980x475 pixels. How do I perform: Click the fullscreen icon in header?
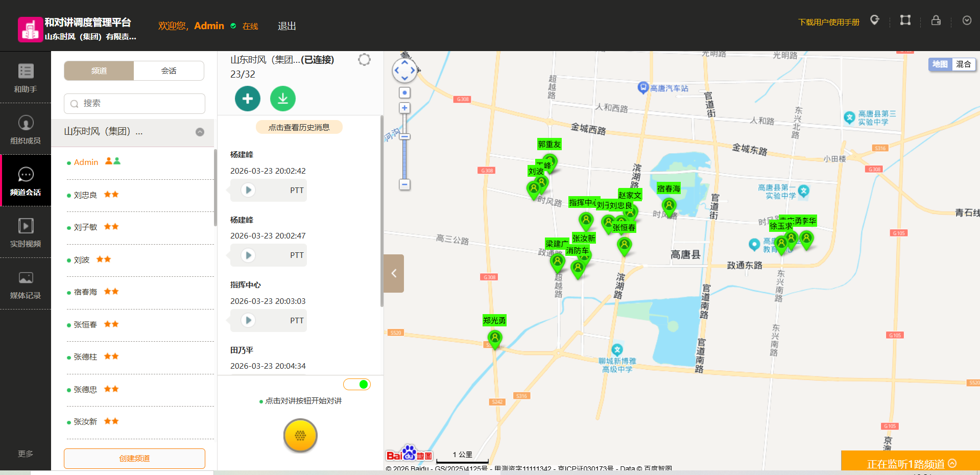(905, 20)
